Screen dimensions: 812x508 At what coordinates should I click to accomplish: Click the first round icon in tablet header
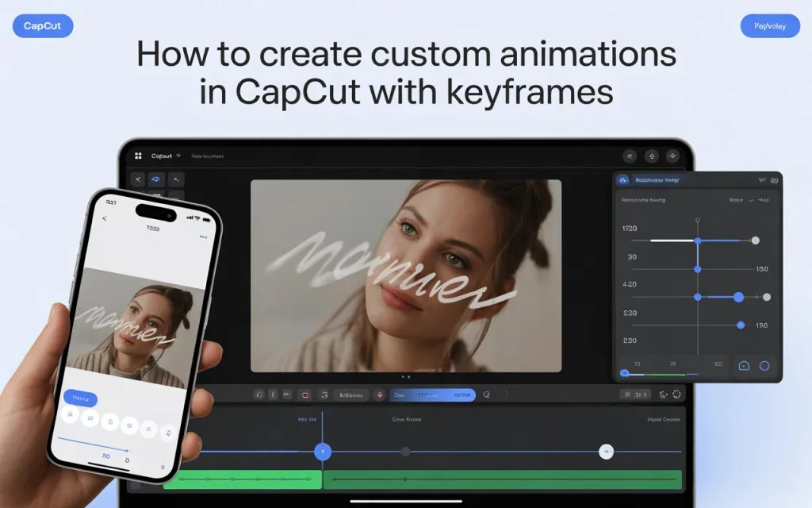(630, 156)
